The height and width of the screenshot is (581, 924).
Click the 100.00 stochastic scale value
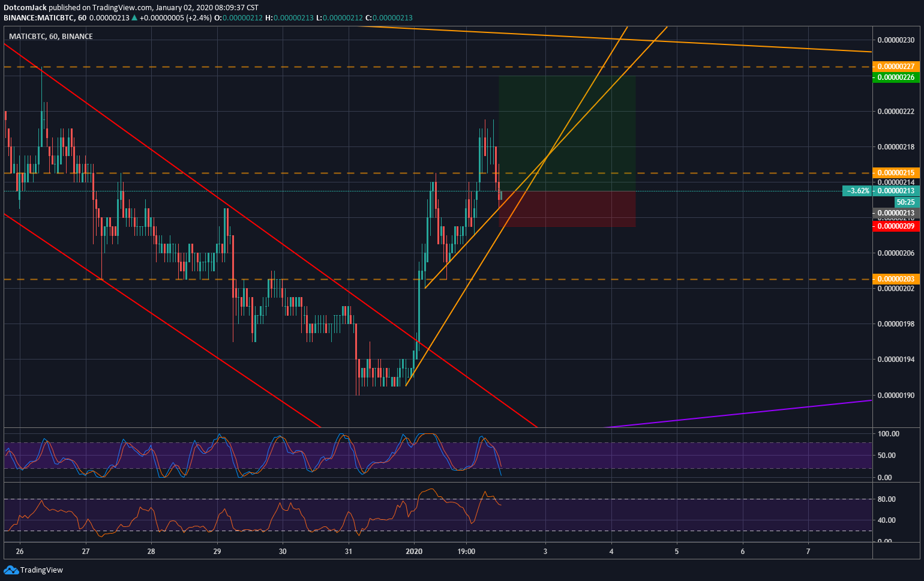889,434
